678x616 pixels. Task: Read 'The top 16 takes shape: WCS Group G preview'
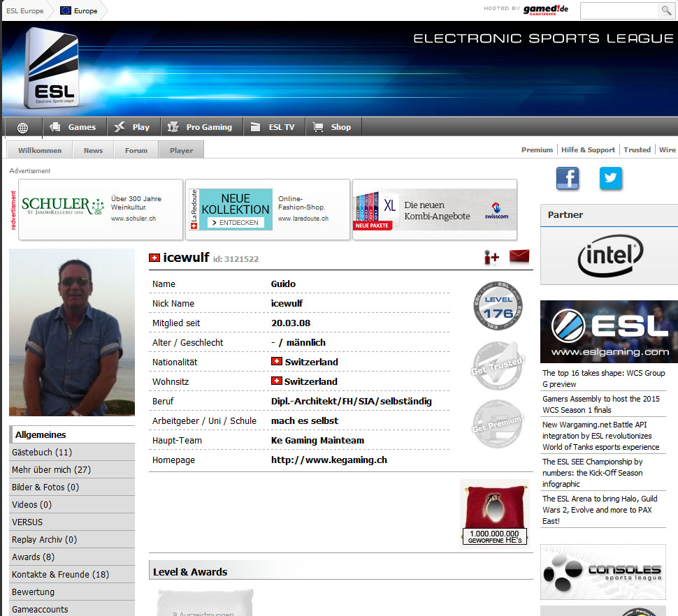point(604,379)
